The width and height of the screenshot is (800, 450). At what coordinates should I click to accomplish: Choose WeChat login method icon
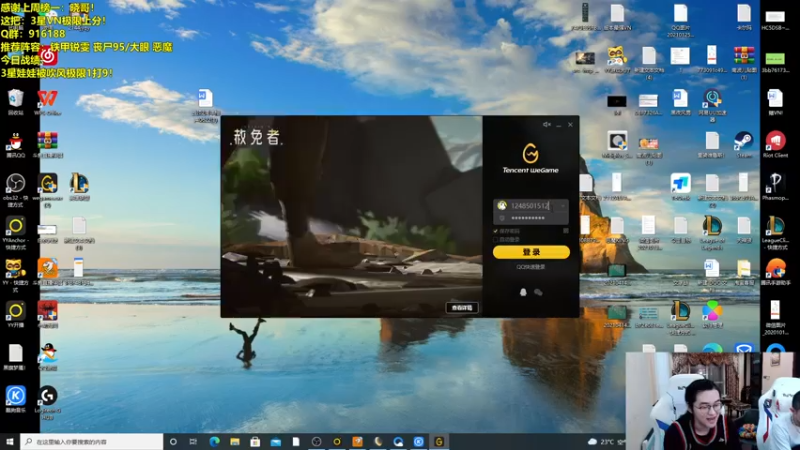tap(538, 292)
